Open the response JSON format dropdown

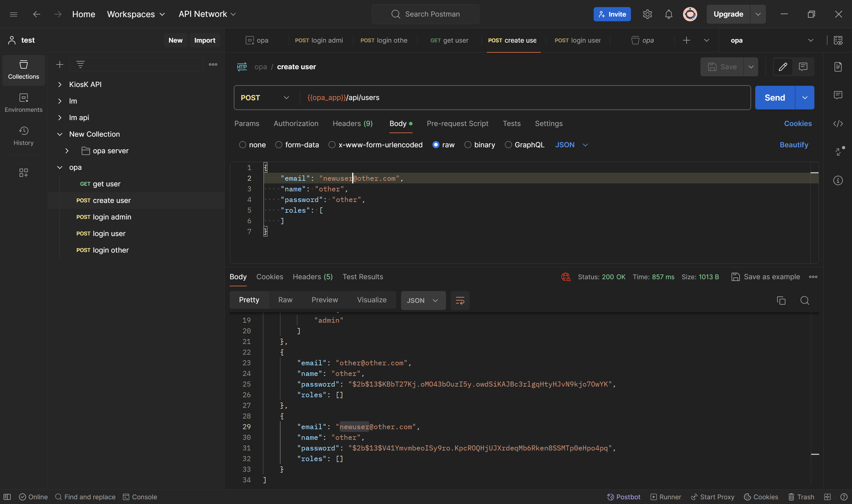tap(423, 301)
